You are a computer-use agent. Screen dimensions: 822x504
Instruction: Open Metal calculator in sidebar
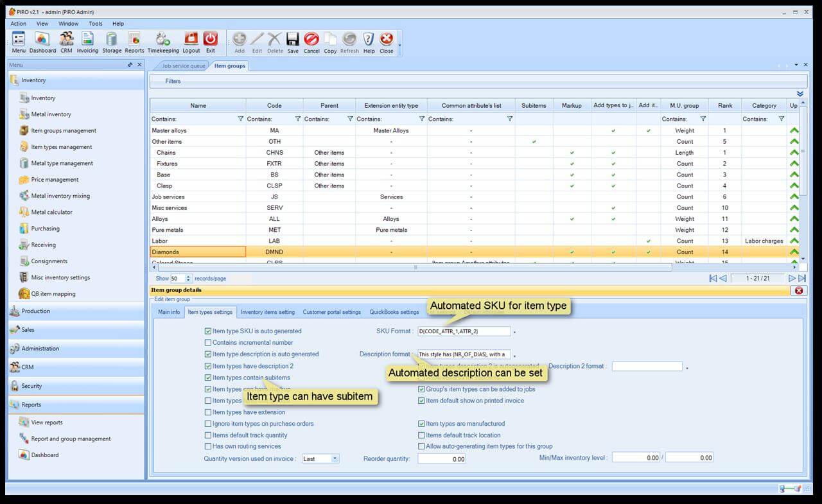(52, 212)
